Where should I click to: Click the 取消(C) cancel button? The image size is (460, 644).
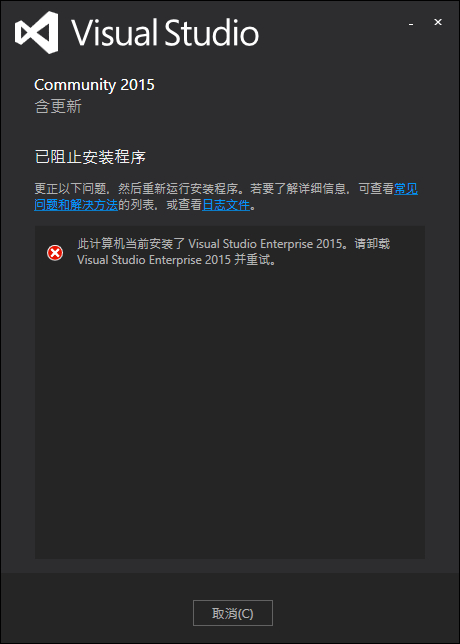pyautogui.click(x=233, y=613)
